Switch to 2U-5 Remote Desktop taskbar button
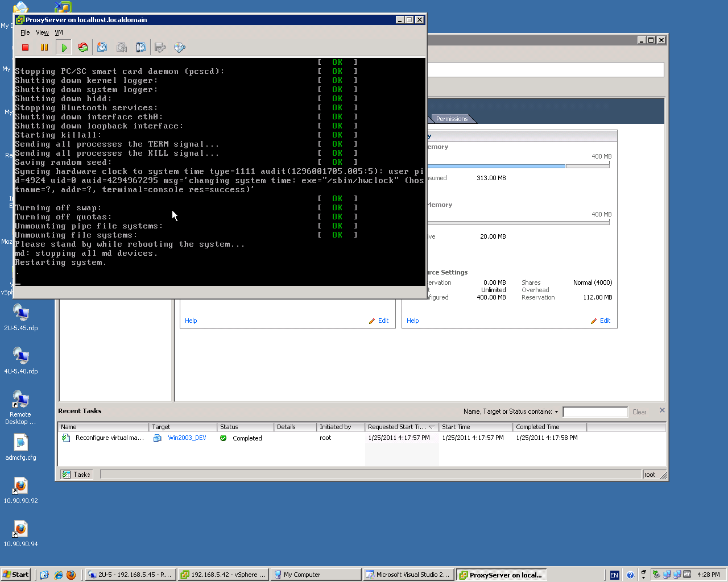The image size is (728, 582). click(x=130, y=575)
